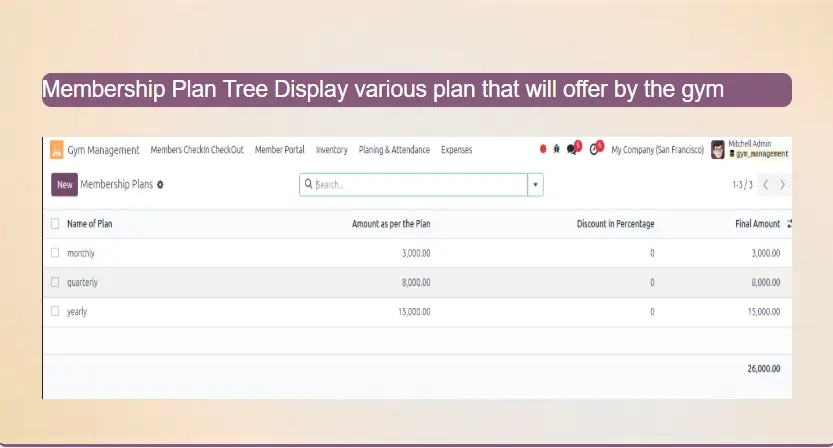Open the Members CheckIn CheckOut menu
Screen dimensions: 833x448
point(197,150)
